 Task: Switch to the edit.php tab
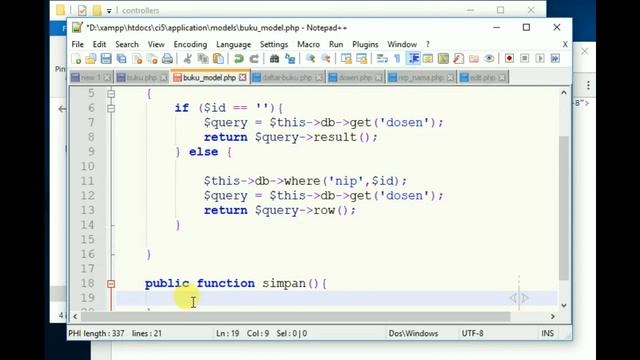click(483, 78)
